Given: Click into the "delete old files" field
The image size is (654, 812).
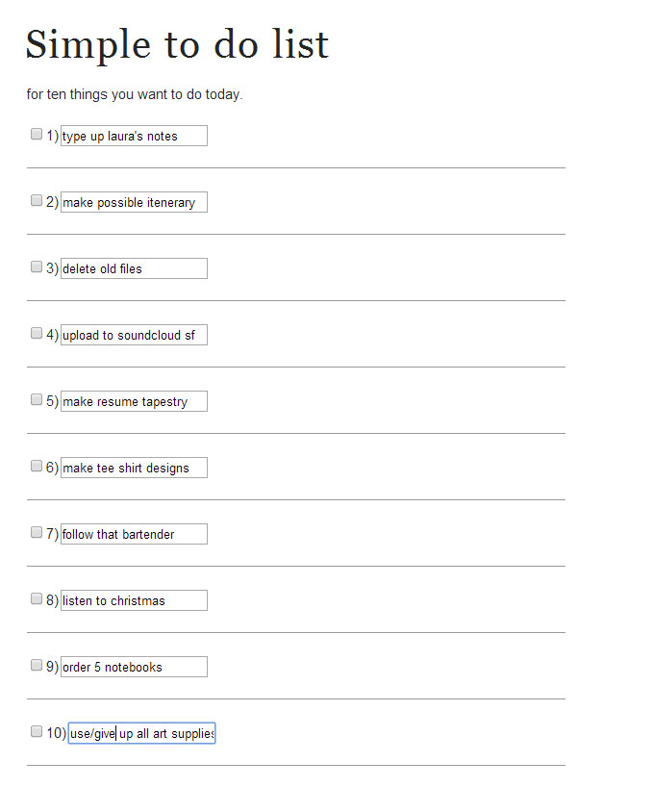Looking at the screenshot, I should coord(134,268).
